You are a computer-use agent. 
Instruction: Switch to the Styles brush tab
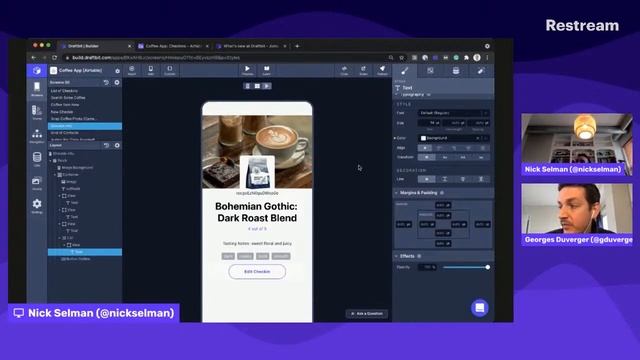[404, 71]
